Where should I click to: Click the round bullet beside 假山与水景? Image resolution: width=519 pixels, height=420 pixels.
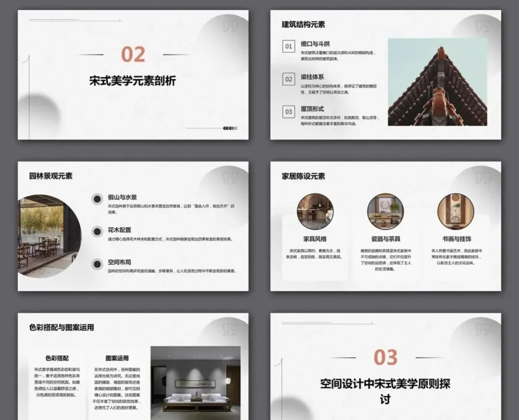(x=97, y=199)
